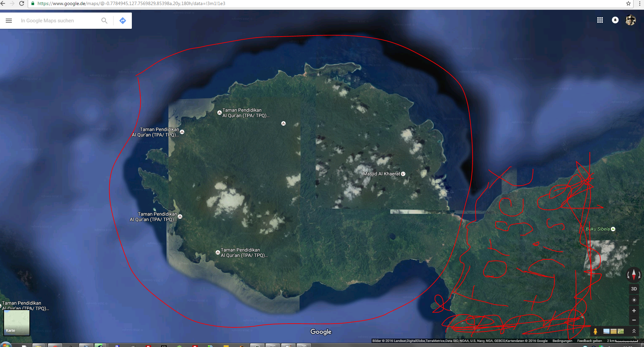Zoom in with the plus button
The width and height of the screenshot is (644, 347).
tap(634, 311)
